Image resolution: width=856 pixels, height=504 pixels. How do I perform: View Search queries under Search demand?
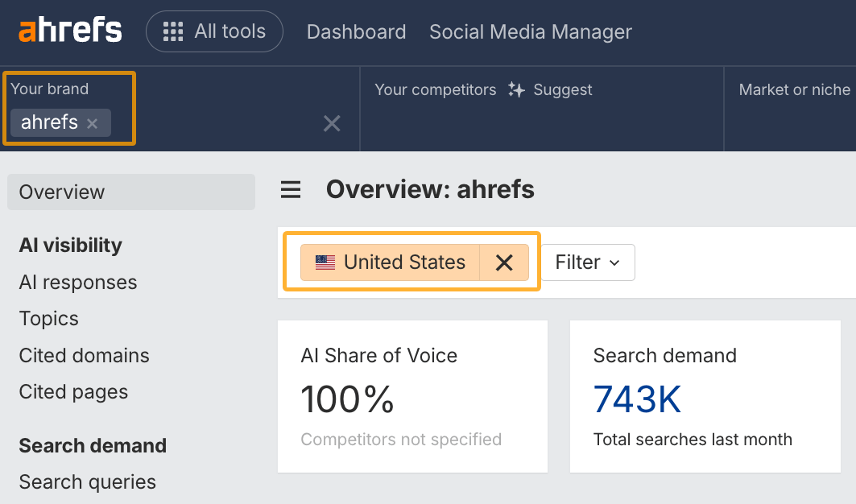[x=87, y=482]
